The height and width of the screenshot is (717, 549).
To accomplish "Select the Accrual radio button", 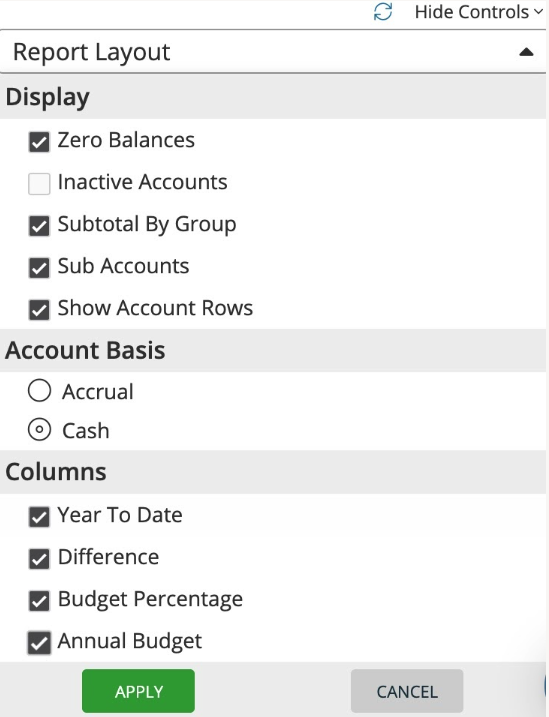I will 39,391.
